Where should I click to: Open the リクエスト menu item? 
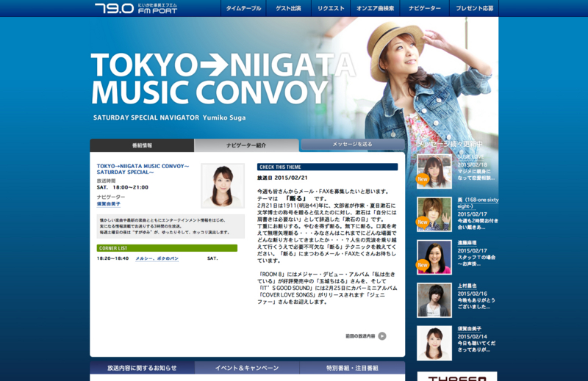331,8
